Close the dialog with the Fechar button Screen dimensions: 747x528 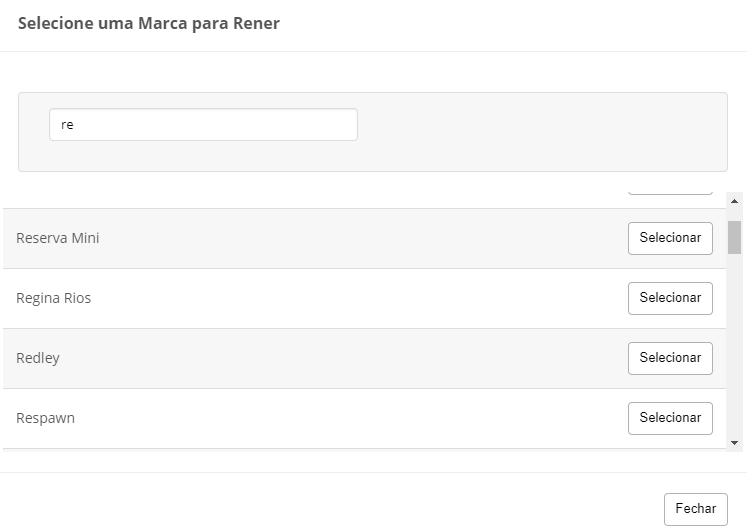coord(695,509)
